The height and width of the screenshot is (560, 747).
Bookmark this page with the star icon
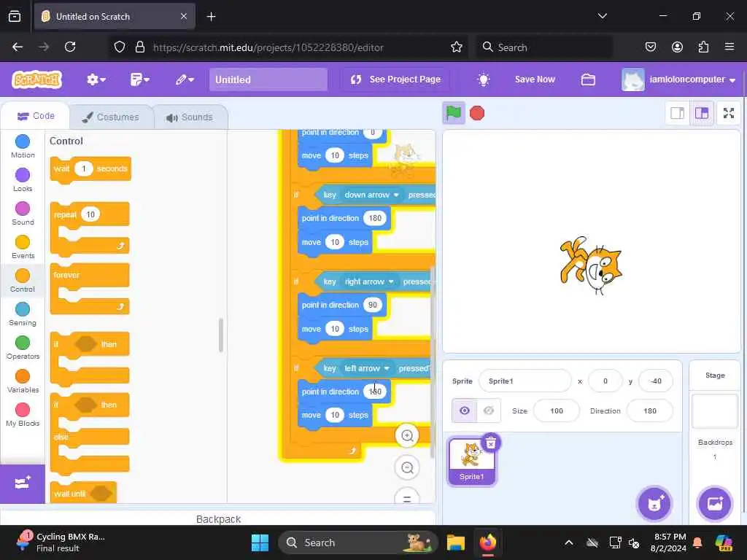pyautogui.click(x=457, y=47)
